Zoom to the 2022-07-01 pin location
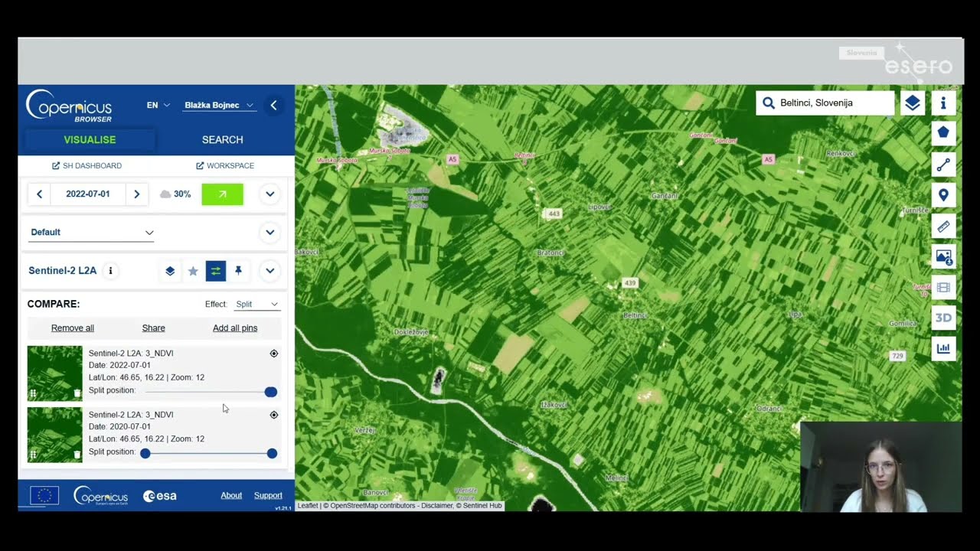This screenshot has width=980, height=551. pyautogui.click(x=274, y=354)
